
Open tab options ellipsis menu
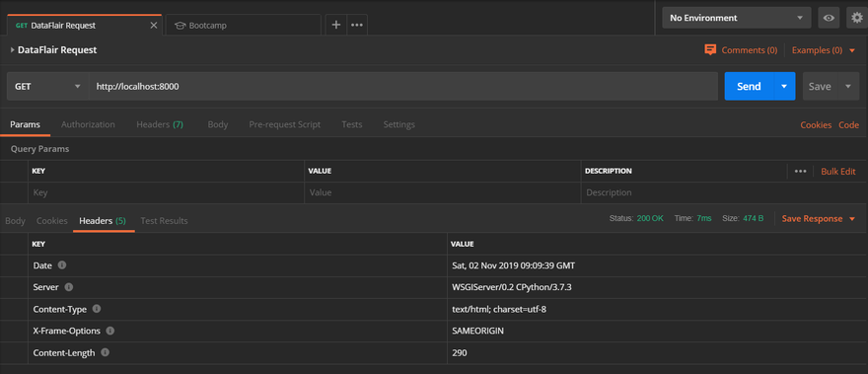(x=357, y=25)
